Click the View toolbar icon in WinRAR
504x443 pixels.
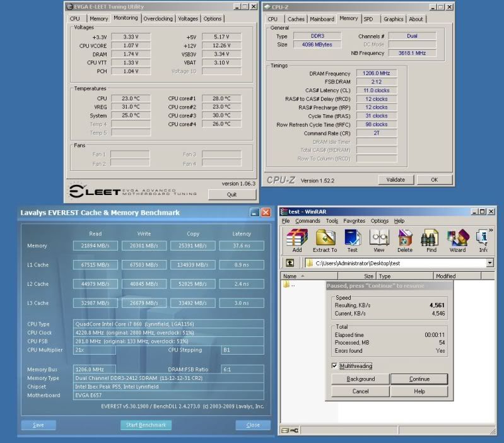[x=379, y=240]
